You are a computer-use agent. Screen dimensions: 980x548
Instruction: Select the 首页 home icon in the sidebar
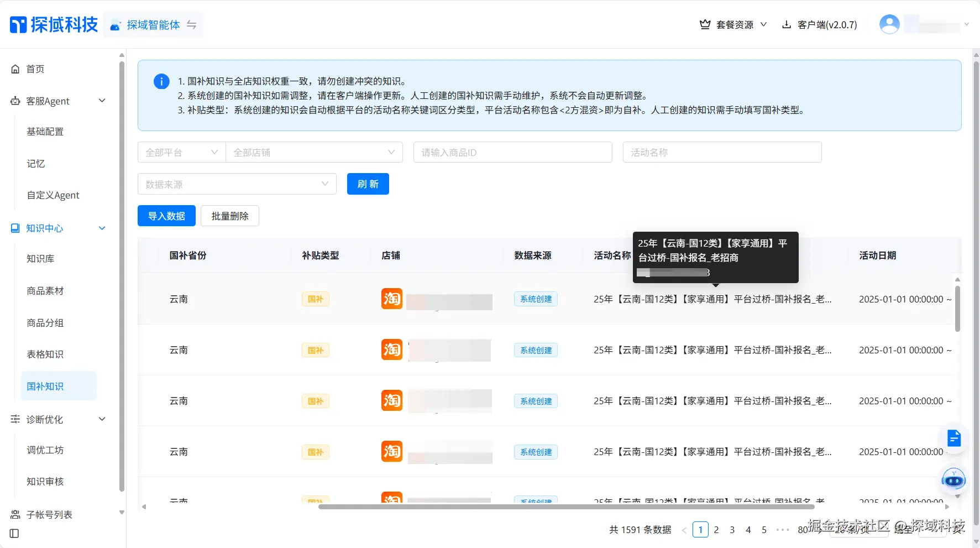click(15, 69)
